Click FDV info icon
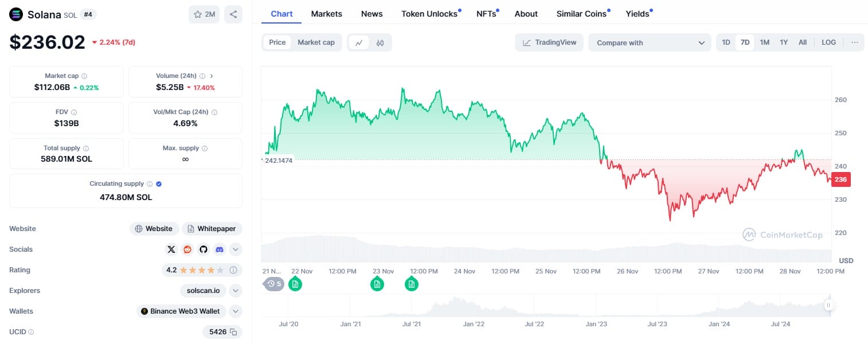 pyautogui.click(x=74, y=112)
